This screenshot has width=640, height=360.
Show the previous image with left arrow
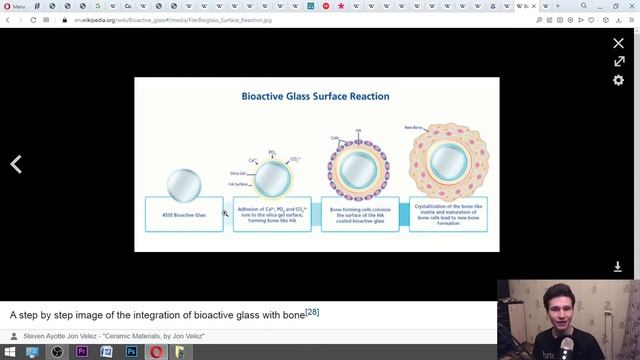(16, 164)
